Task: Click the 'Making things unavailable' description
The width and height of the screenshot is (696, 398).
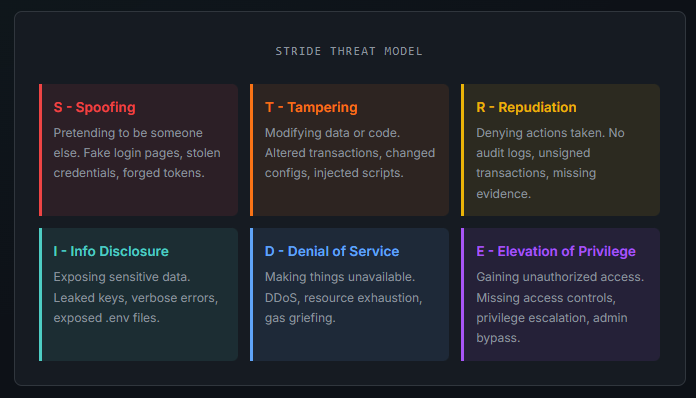Action: [344, 297]
